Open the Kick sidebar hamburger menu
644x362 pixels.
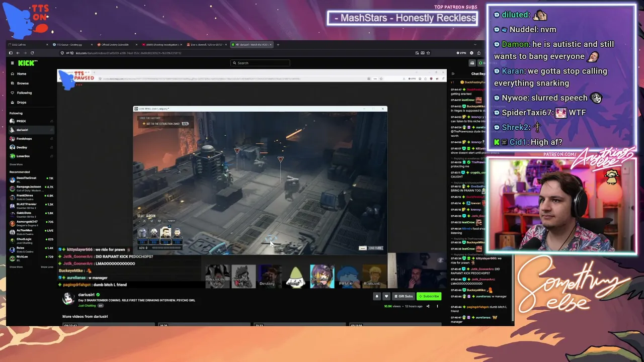[13, 63]
